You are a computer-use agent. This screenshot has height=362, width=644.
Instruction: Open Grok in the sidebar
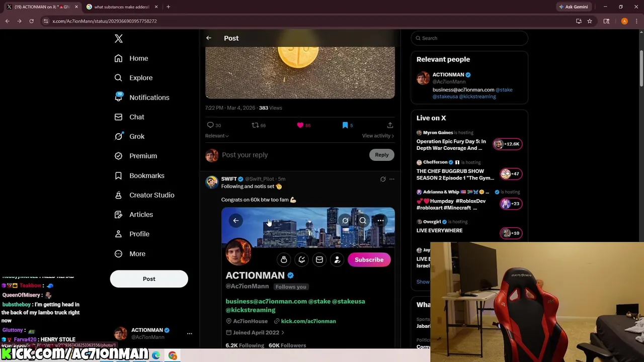pos(129,136)
